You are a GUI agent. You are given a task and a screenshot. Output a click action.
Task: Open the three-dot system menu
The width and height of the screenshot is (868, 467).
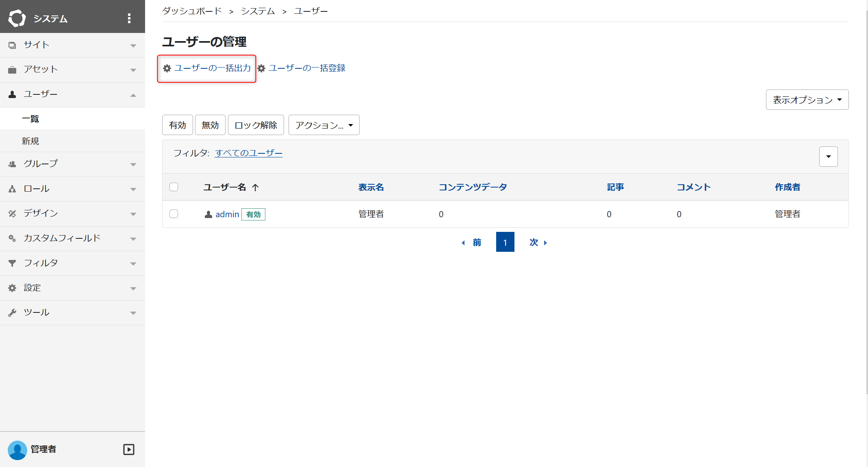click(129, 18)
